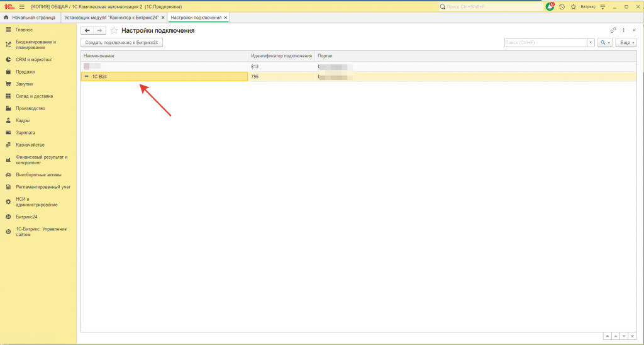Click Создать подключение к Битрикс24 button
The image size is (644, 345).
(x=122, y=43)
